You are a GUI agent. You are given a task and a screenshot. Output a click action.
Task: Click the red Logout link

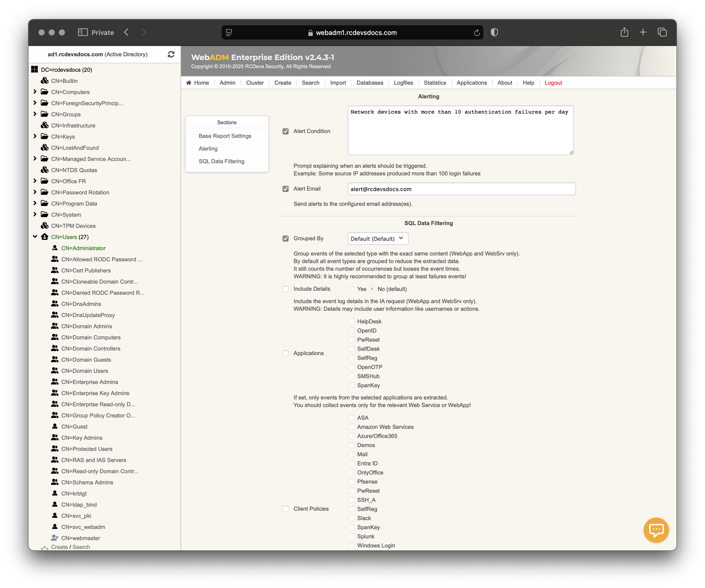[x=553, y=83]
